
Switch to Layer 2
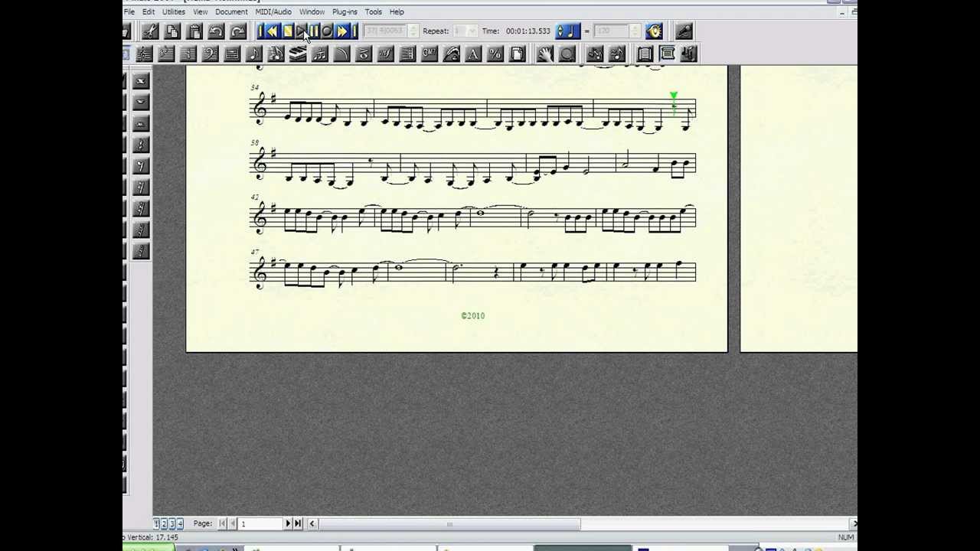pos(164,523)
